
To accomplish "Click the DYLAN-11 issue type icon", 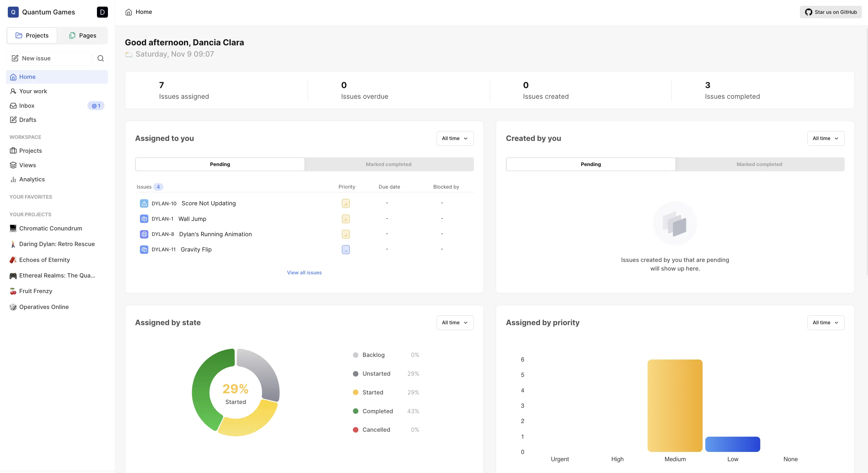I will 144,249.
